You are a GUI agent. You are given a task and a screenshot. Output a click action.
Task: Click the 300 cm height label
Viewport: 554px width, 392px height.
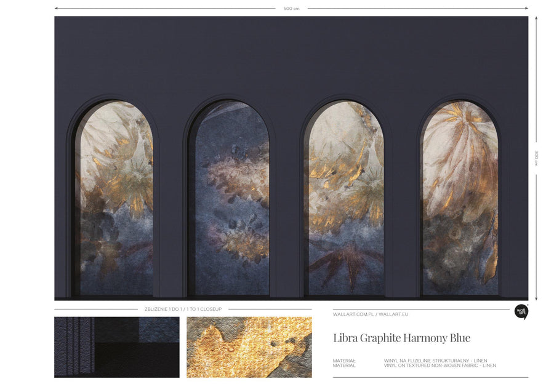coord(536,158)
